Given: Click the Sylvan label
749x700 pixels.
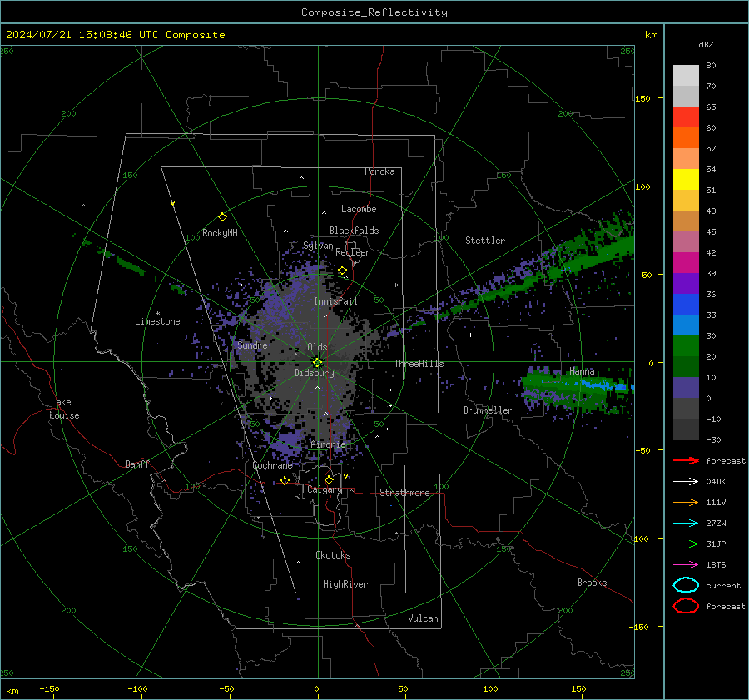Looking at the screenshot, I should [x=318, y=246].
